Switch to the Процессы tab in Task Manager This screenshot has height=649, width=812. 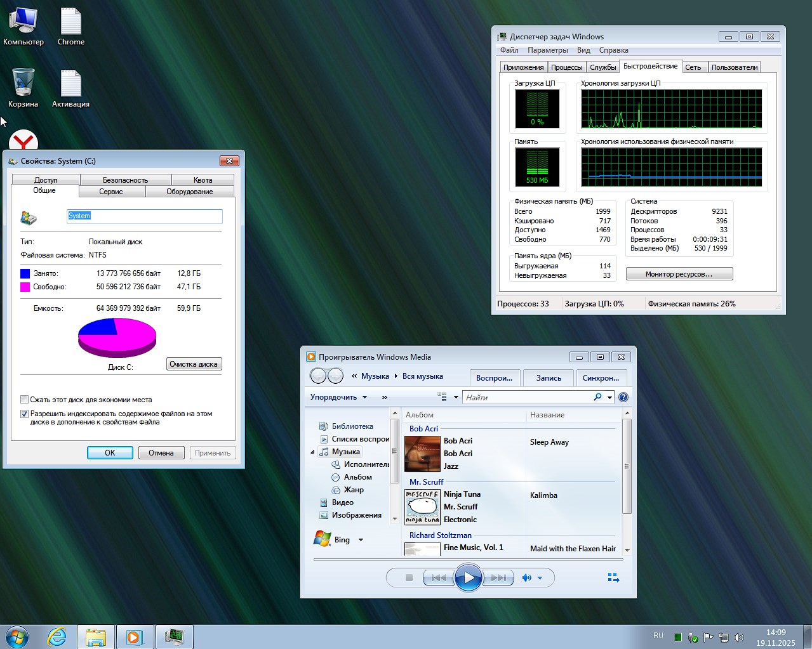pyautogui.click(x=566, y=66)
